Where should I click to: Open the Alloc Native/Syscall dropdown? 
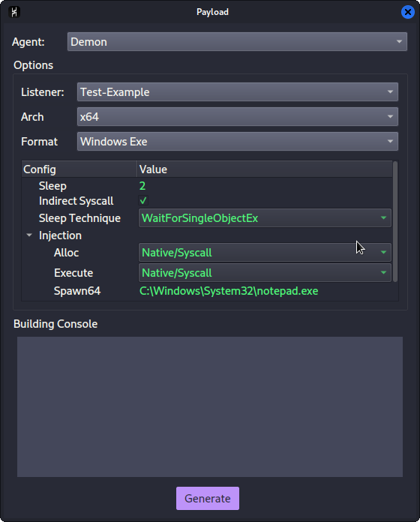265,253
